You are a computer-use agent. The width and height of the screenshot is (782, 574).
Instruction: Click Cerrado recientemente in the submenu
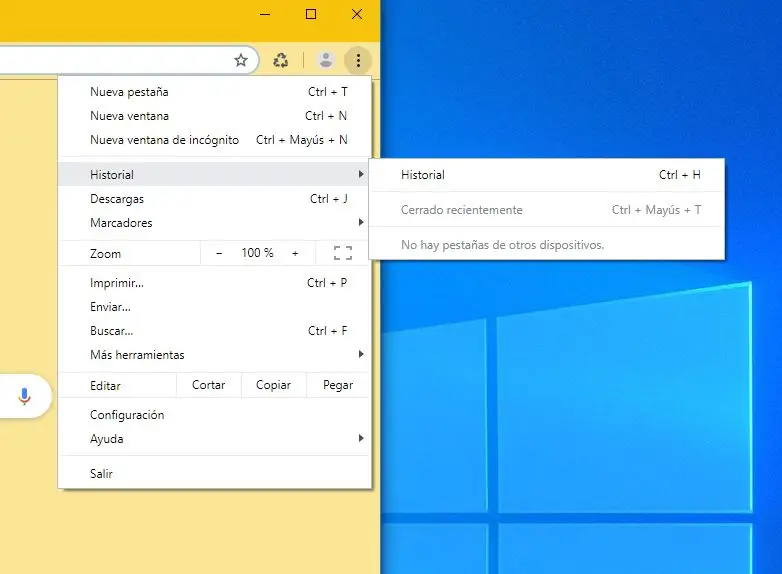pos(547,210)
